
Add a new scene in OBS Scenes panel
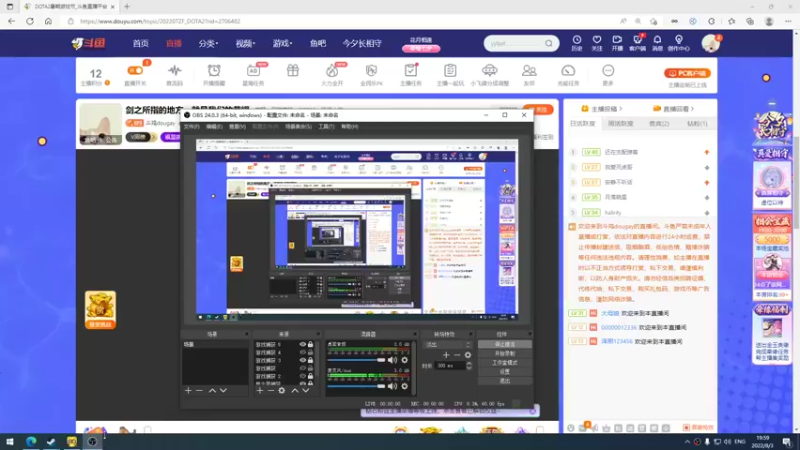point(188,390)
